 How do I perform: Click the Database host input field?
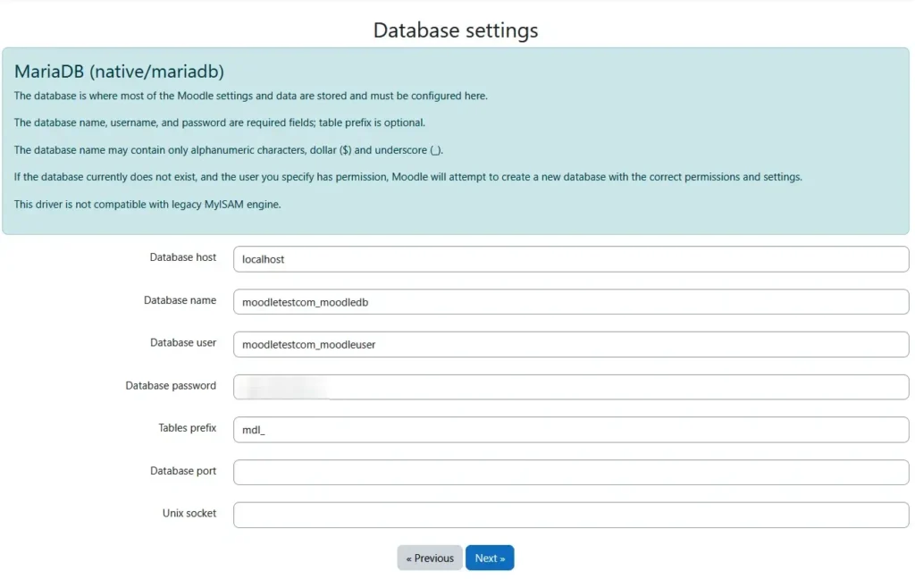(x=569, y=259)
